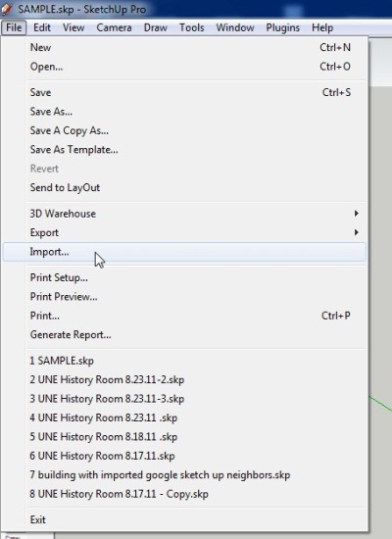
Task: Expand the Export submenu arrow
Action: click(x=357, y=232)
